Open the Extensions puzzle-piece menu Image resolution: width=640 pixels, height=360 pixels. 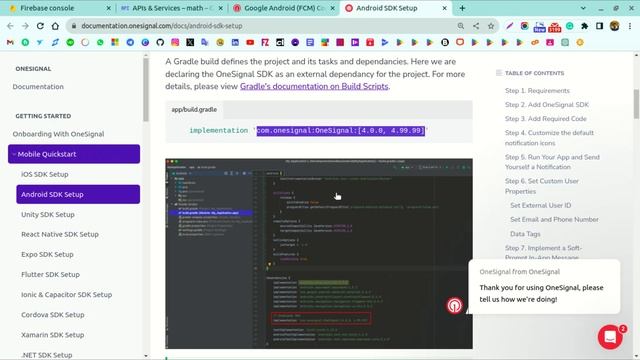point(584,26)
